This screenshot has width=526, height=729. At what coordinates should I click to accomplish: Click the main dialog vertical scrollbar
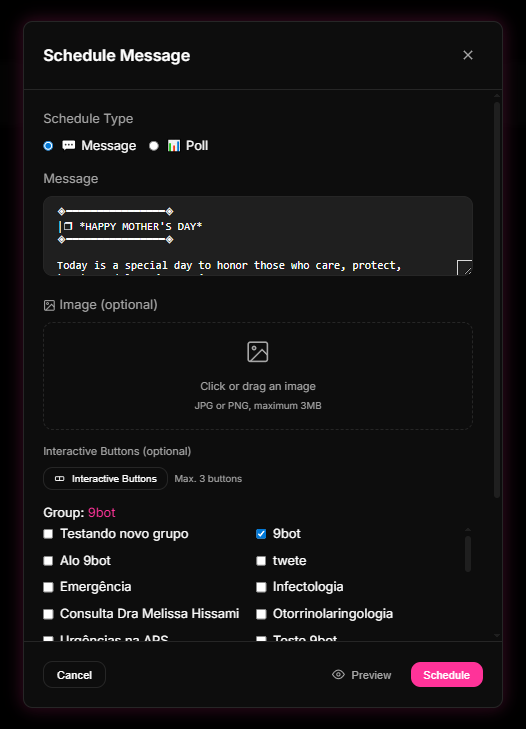497,300
